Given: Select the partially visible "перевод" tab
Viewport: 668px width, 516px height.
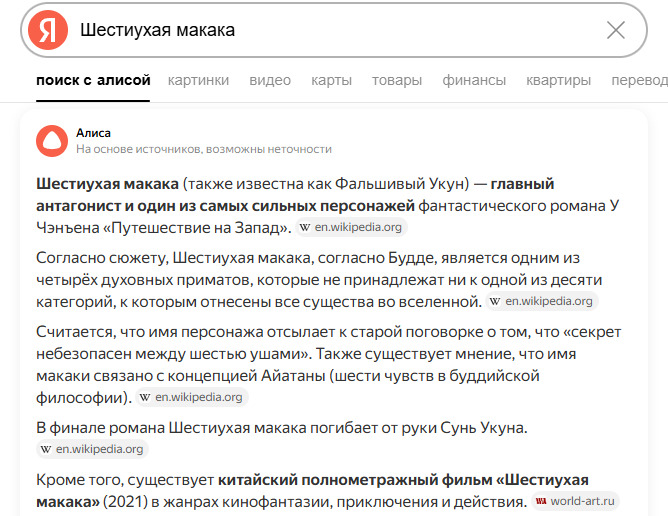Looking at the screenshot, I should [x=639, y=80].
